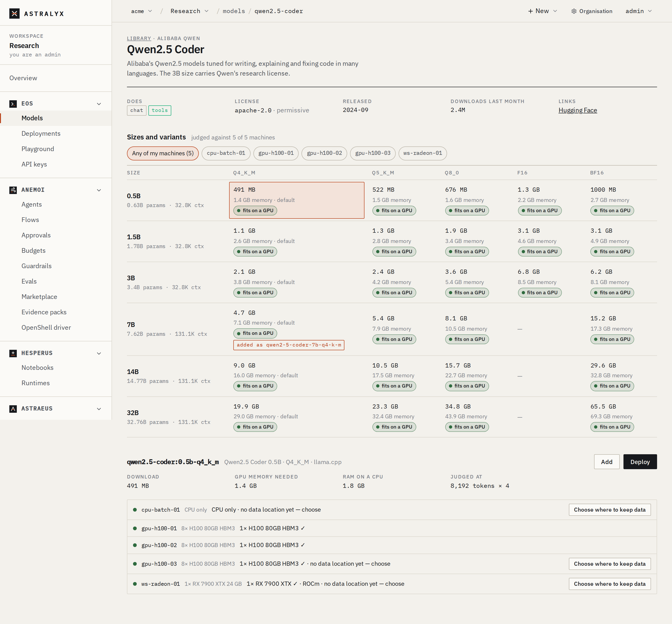
Task: Select the 0.5B Q4_K_M 491 MB variant
Action: tap(297, 200)
